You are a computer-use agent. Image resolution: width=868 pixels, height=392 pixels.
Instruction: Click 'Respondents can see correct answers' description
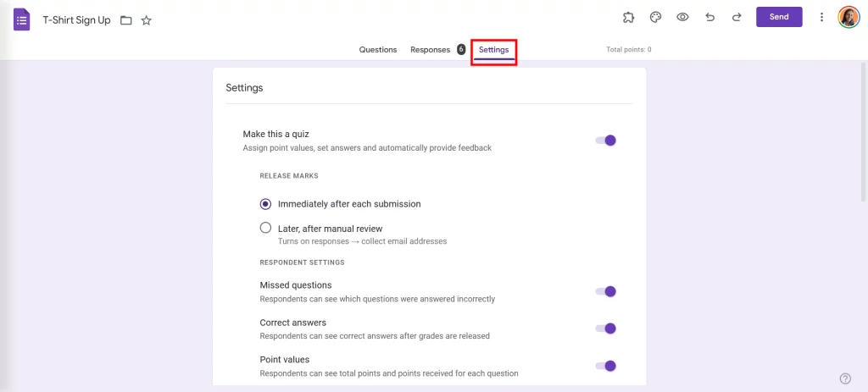[x=375, y=336]
